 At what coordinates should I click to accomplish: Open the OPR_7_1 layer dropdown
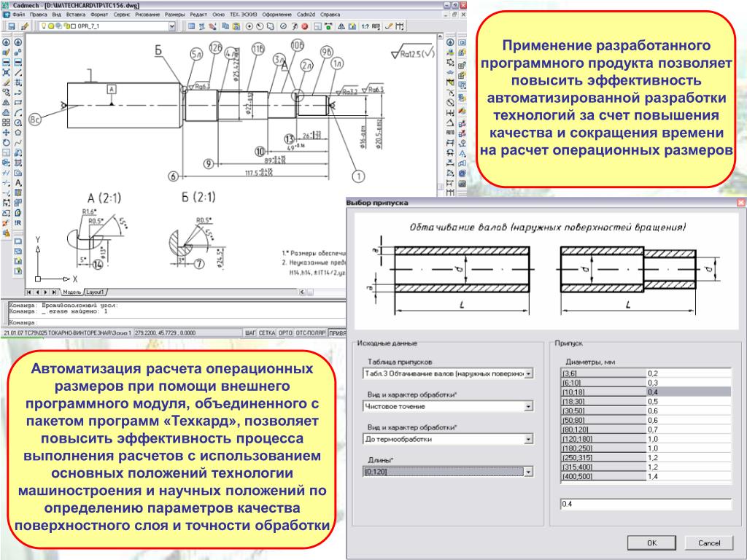coord(172,26)
